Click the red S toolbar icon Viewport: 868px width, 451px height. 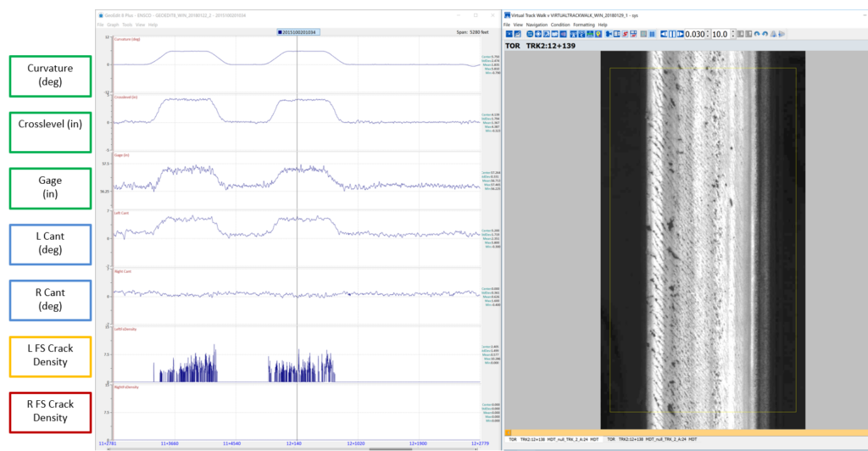(x=625, y=34)
